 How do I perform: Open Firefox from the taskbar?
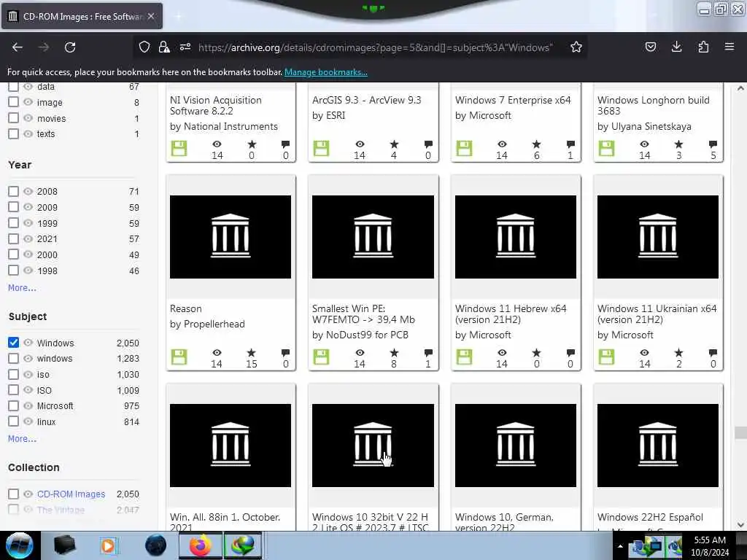pyautogui.click(x=201, y=545)
